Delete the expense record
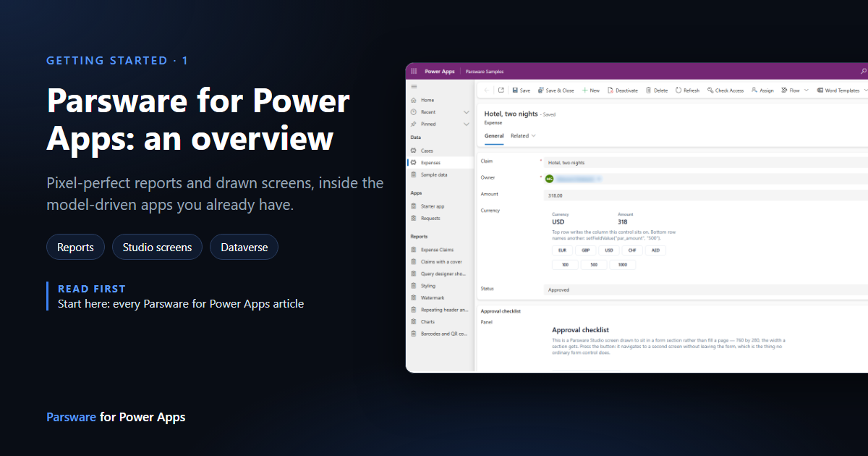The width and height of the screenshot is (868, 456). [657, 90]
